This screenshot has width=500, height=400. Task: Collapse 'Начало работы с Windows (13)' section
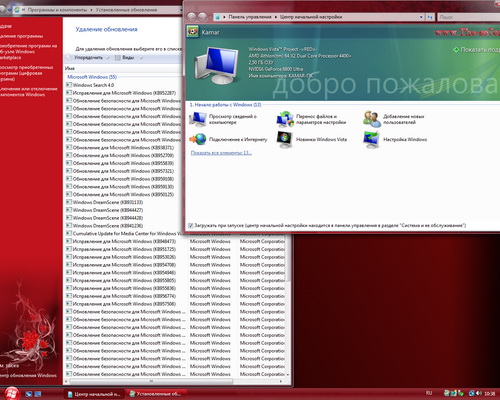225,105
